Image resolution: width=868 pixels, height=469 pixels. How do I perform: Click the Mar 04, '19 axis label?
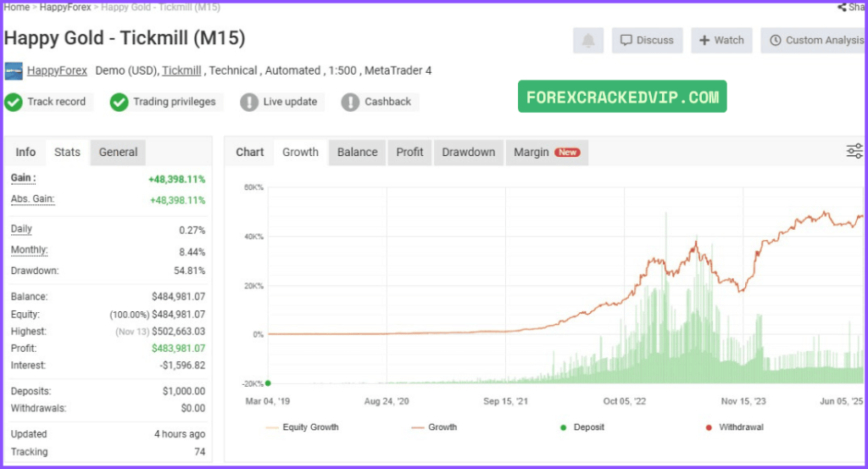pyautogui.click(x=267, y=401)
